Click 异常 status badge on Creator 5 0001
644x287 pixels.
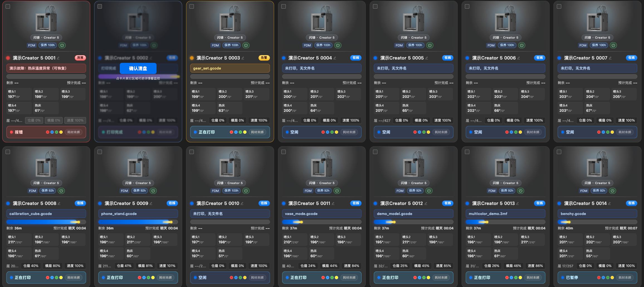[80, 58]
